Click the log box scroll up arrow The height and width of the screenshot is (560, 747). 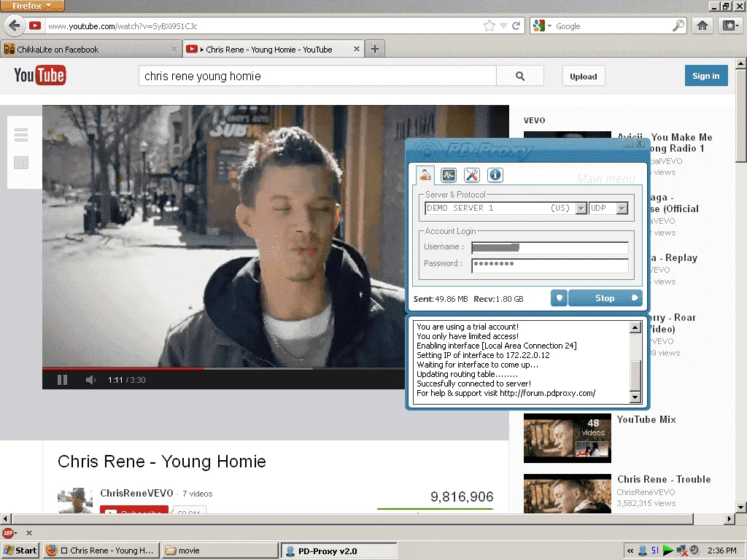pyautogui.click(x=635, y=327)
